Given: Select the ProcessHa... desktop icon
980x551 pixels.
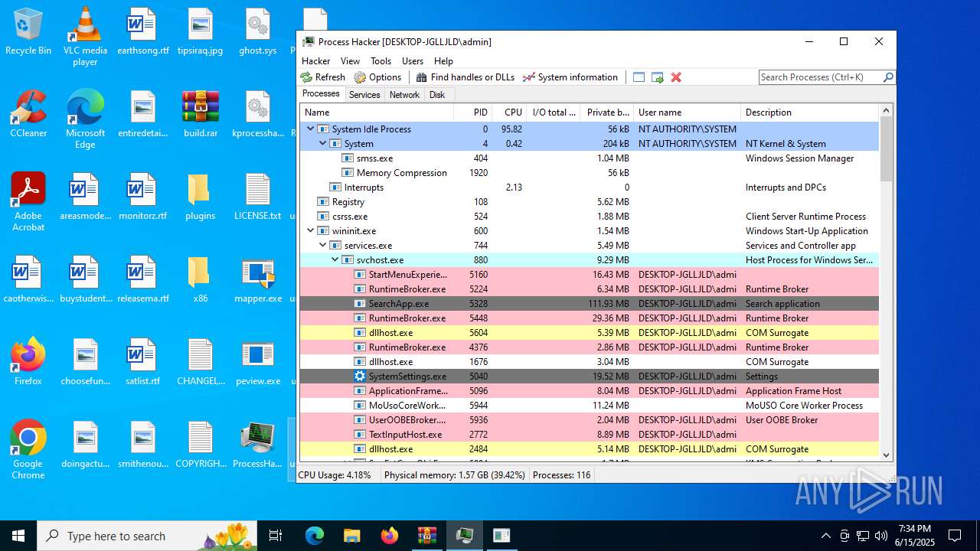Looking at the screenshot, I should (x=258, y=445).
